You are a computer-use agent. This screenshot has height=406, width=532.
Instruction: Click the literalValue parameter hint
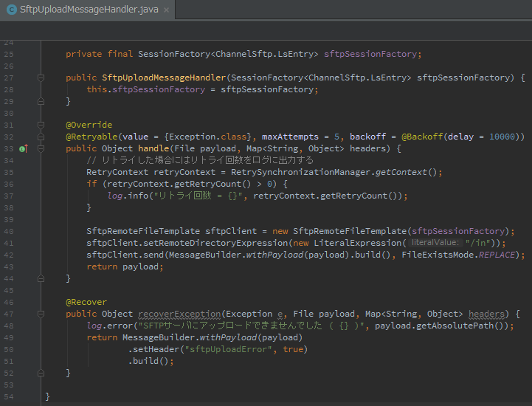(x=435, y=243)
